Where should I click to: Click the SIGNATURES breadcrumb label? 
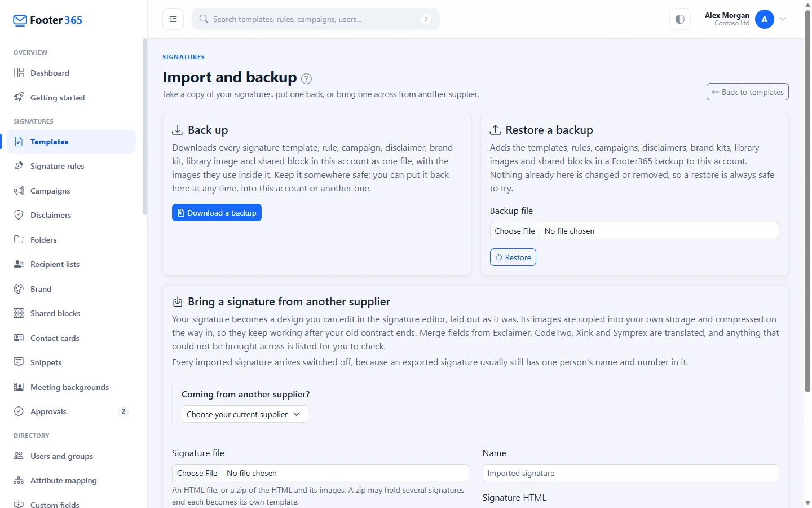pyautogui.click(x=183, y=57)
